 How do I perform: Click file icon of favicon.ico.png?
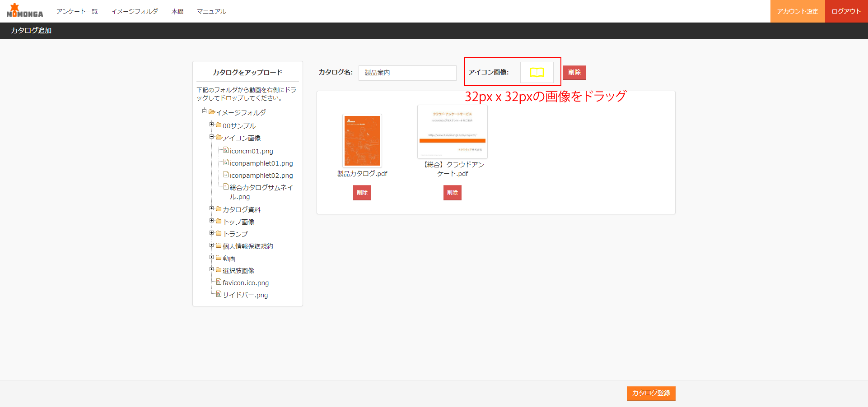[x=219, y=282]
